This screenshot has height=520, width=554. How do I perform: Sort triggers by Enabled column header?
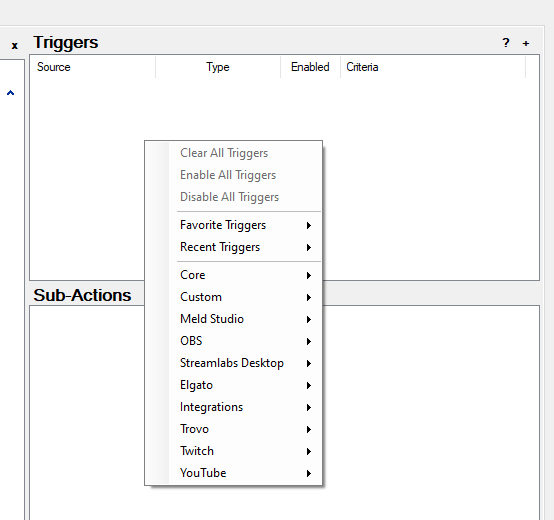310,67
